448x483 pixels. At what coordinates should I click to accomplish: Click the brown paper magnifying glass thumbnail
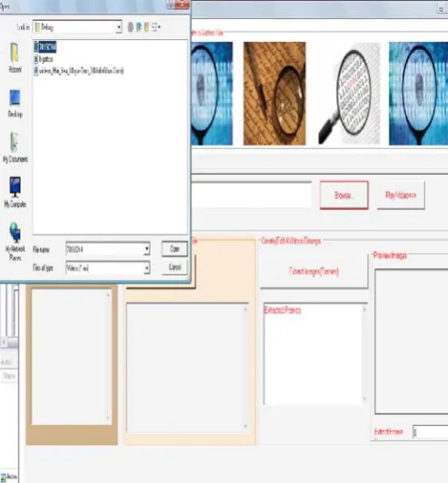click(x=274, y=94)
